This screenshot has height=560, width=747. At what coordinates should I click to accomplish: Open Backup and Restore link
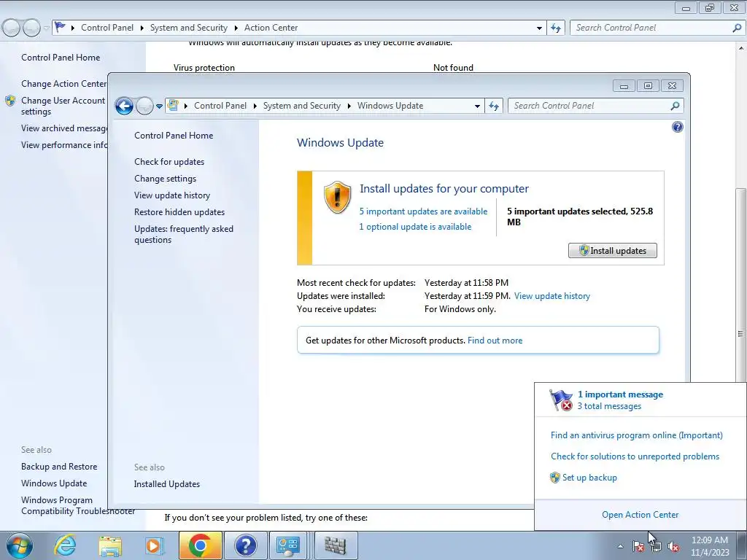tap(59, 467)
